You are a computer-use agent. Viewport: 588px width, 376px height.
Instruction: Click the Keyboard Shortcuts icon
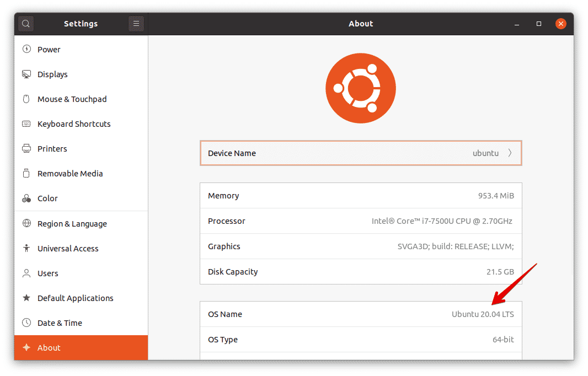(26, 124)
